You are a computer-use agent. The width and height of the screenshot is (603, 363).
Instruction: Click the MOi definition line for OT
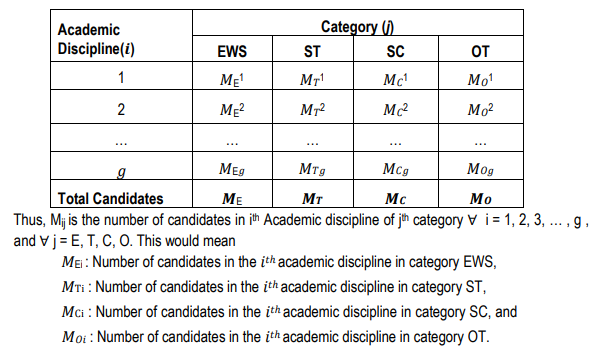click(275, 337)
